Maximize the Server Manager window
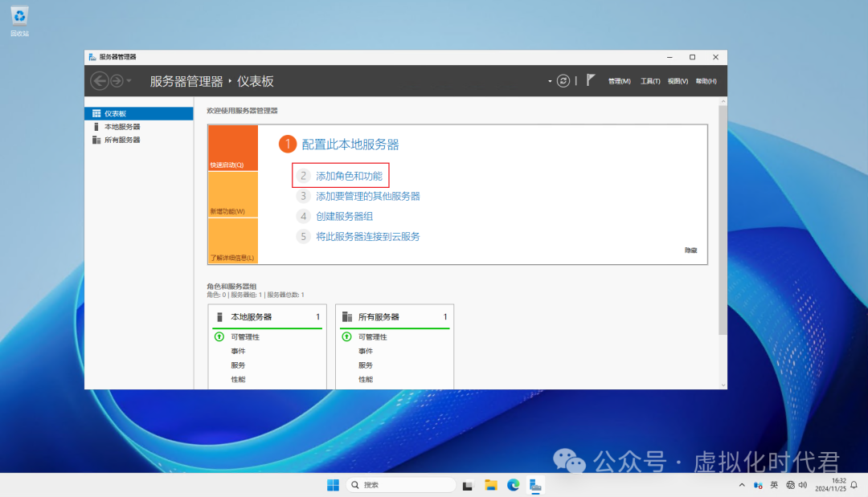868x497 pixels. pyautogui.click(x=692, y=57)
